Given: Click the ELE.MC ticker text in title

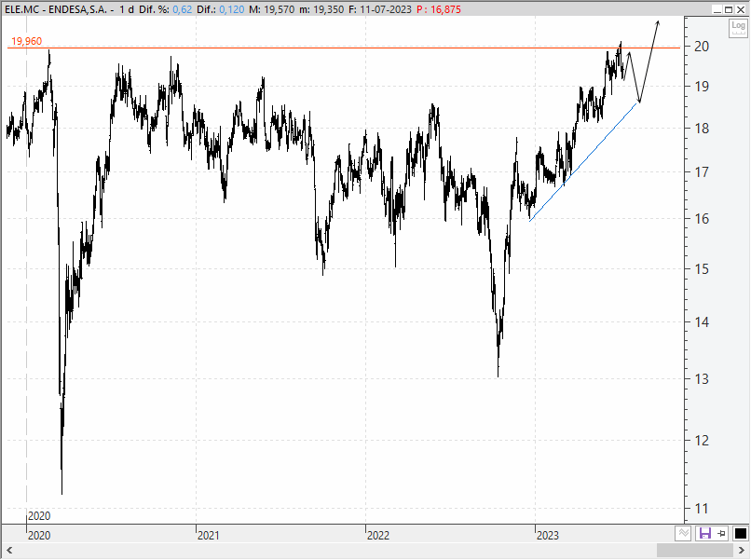Looking at the screenshot, I should (23, 9).
